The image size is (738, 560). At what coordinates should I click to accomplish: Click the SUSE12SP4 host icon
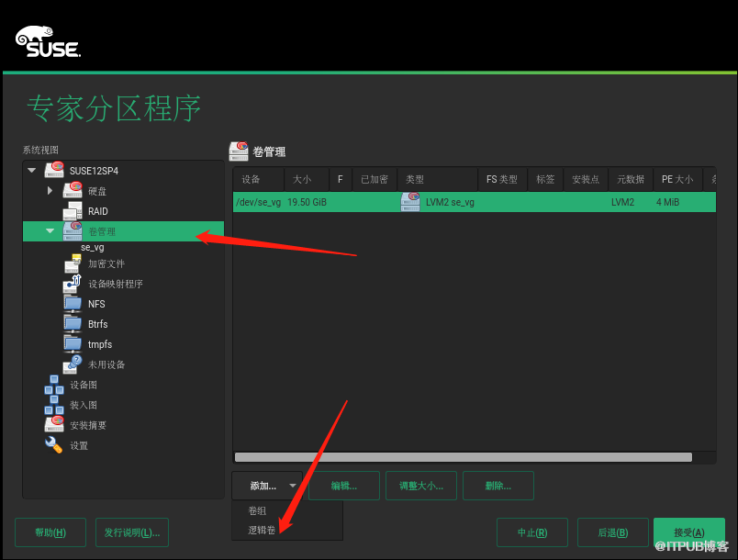coord(54,170)
